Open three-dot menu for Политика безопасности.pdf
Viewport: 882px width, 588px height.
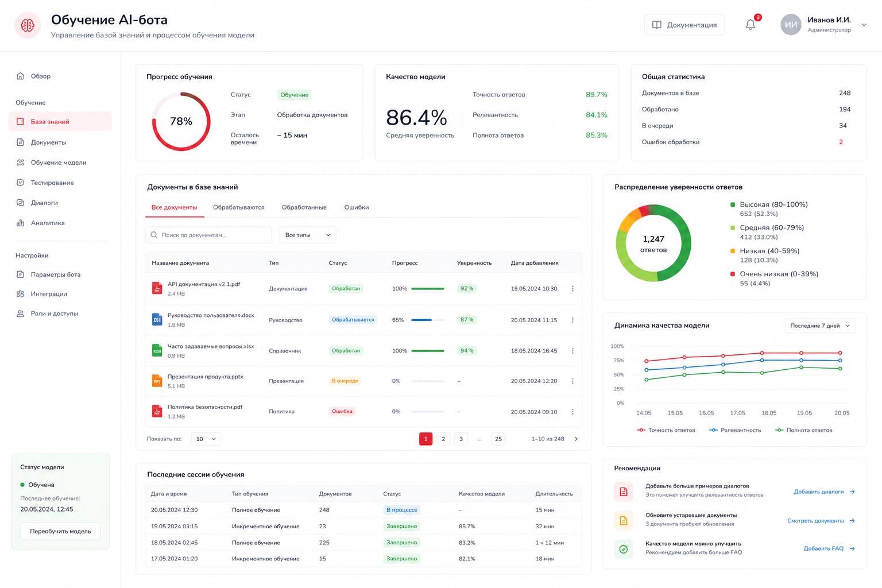pyautogui.click(x=572, y=412)
